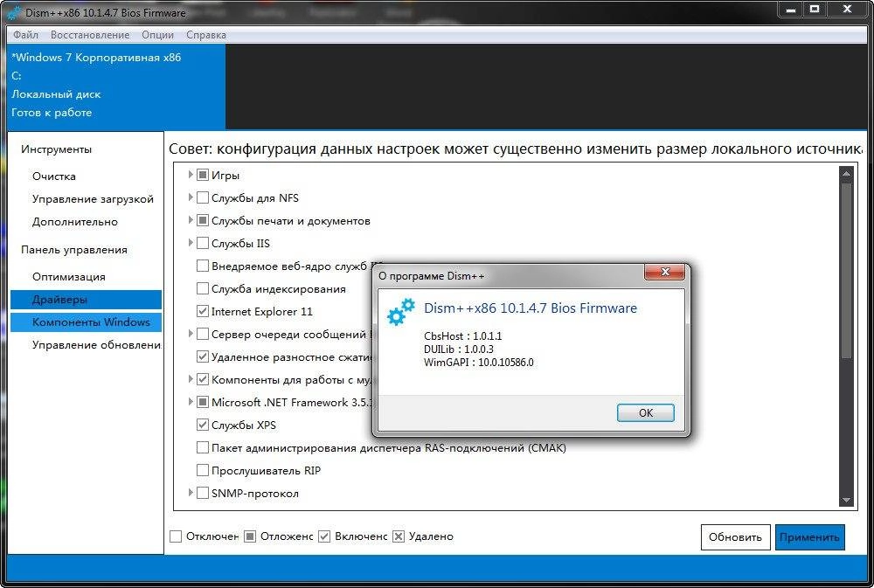This screenshot has height=588, width=874.
Task: Click scrollbar up arrow in components list
Action: [x=846, y=174]
